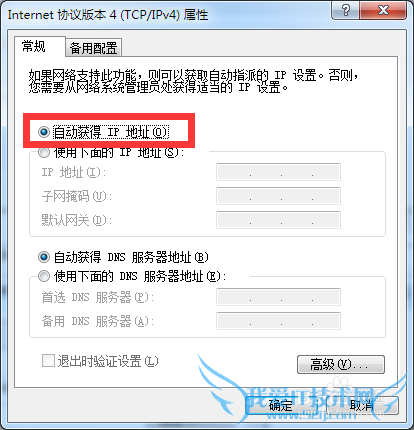This screenshot has height=430, width=414.
Task: Select 使用下面的 IP 地址 radio option
Action: pyautogui.click(x=44, y=153)
